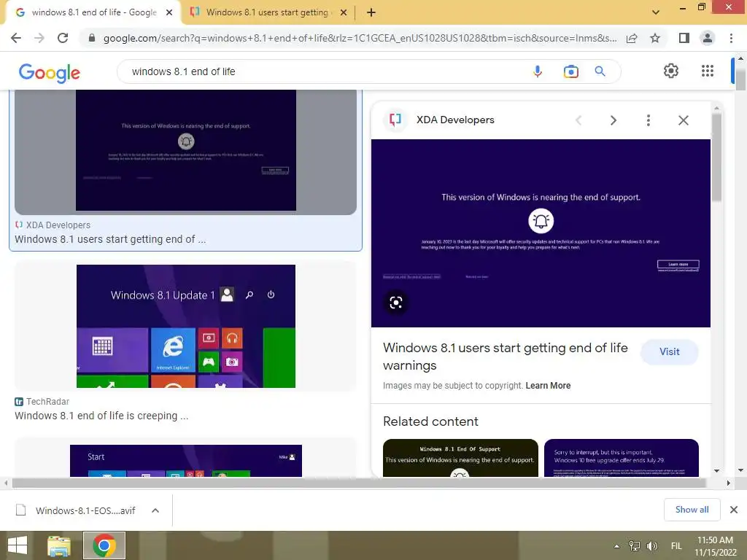
Task: Click the address bar URL
Action: click(x=360, y=38)
